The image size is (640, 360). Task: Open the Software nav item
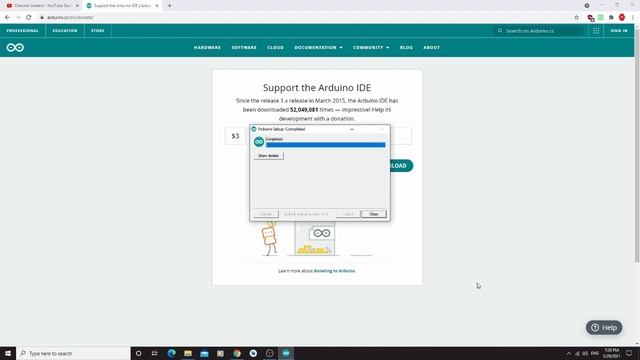tap(244, 47)
